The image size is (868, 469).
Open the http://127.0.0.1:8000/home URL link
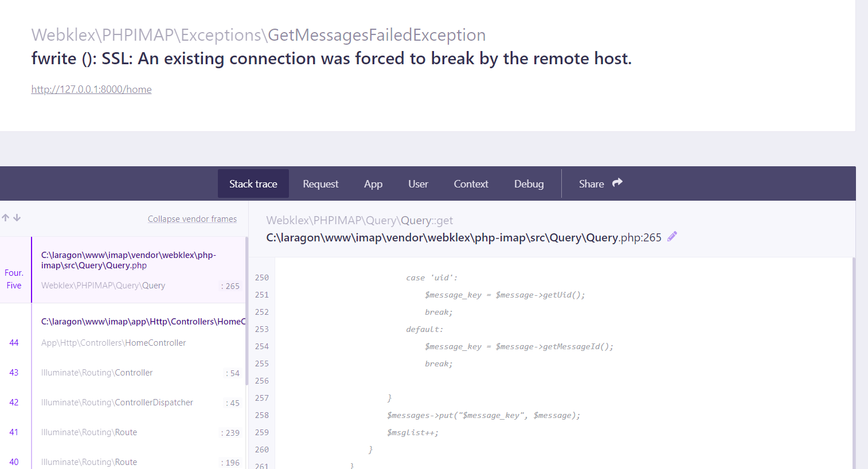(x=92, y=89)
